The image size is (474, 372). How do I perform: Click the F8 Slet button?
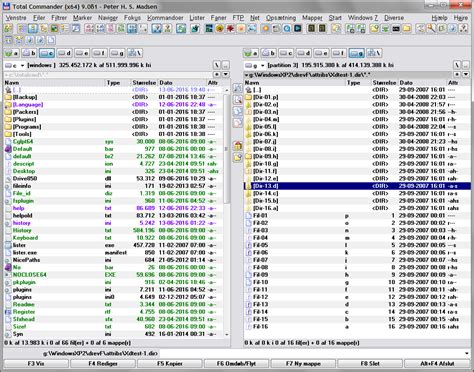(x=370, y=364)
